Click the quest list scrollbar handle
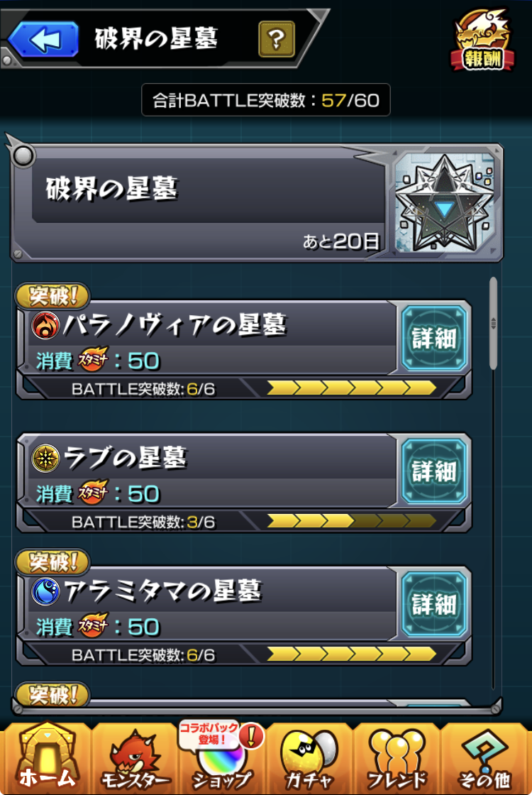Image resolution: width=532 pixels, height=795 pixels. [x=494, y=324]
